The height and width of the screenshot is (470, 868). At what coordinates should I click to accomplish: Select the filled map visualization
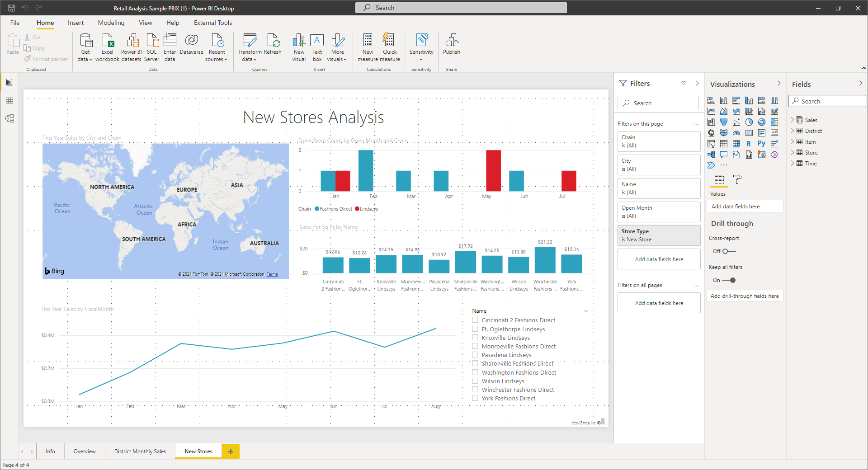[724, 133]
